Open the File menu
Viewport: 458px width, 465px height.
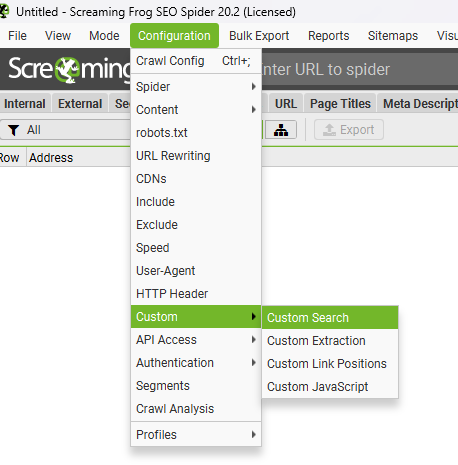click(17, 36)
